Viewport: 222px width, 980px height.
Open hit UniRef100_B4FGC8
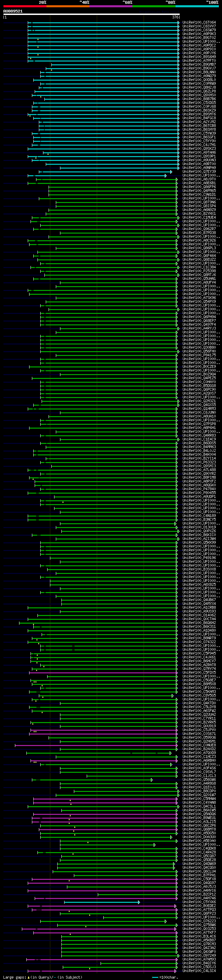tap(199, 118)
